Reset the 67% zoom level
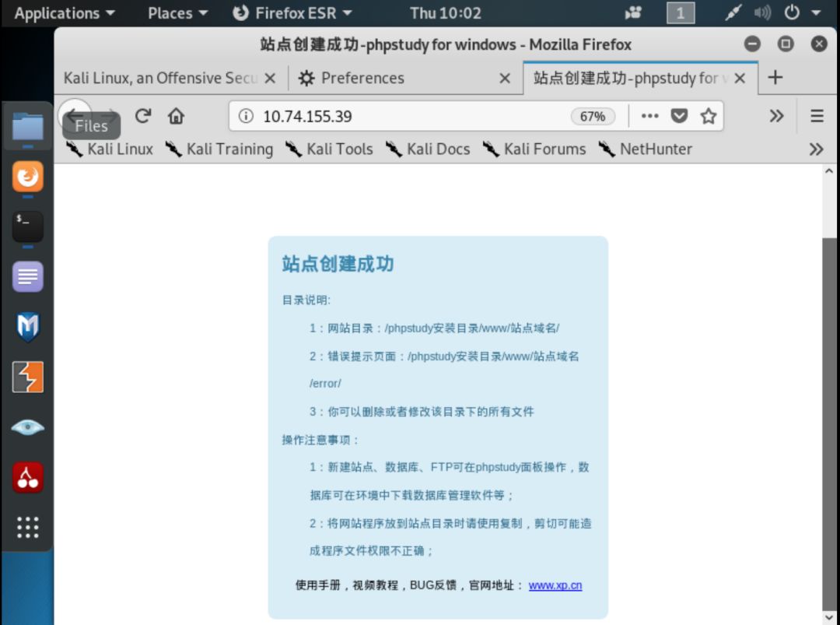Viewport: 840px width, 625px height. pyautogui.click(x=592, y=116)
